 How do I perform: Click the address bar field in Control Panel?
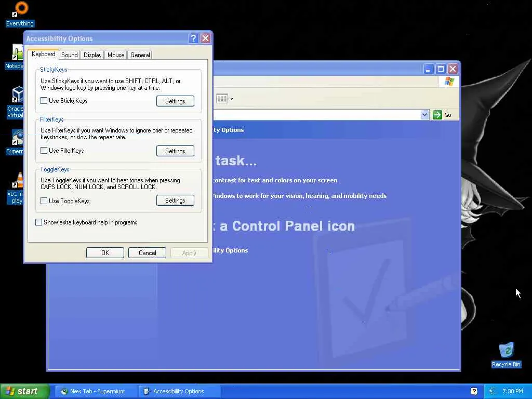[316, 115]
